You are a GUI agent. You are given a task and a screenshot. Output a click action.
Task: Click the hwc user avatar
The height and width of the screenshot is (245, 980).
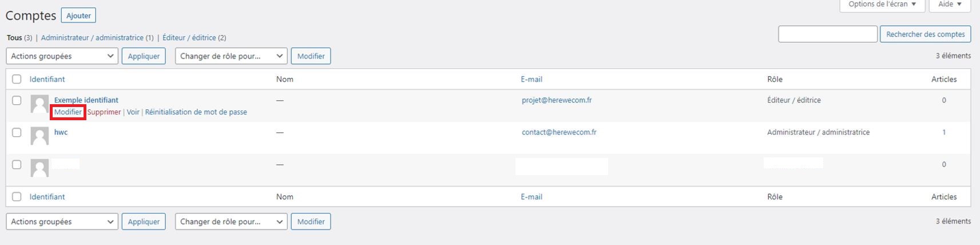[39, 136]
